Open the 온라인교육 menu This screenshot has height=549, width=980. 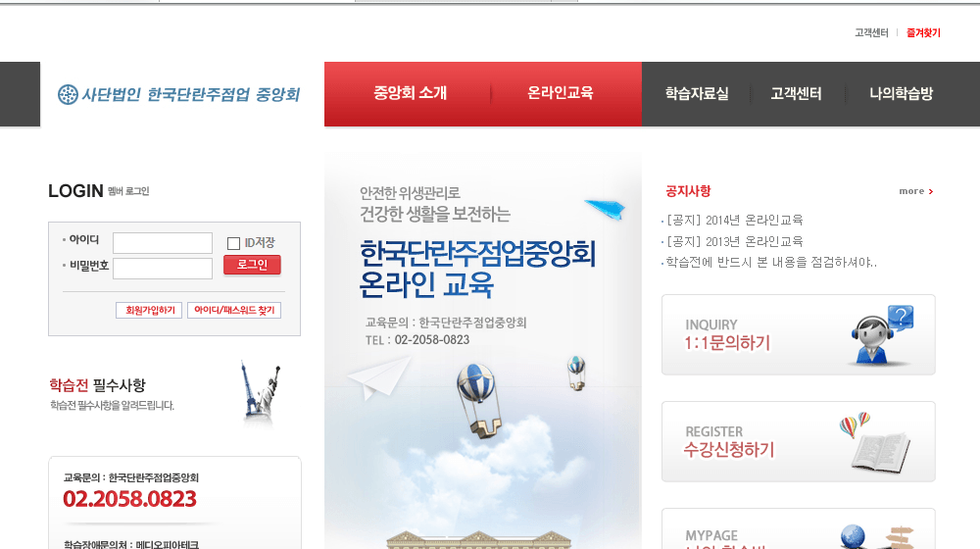(560, 93)
